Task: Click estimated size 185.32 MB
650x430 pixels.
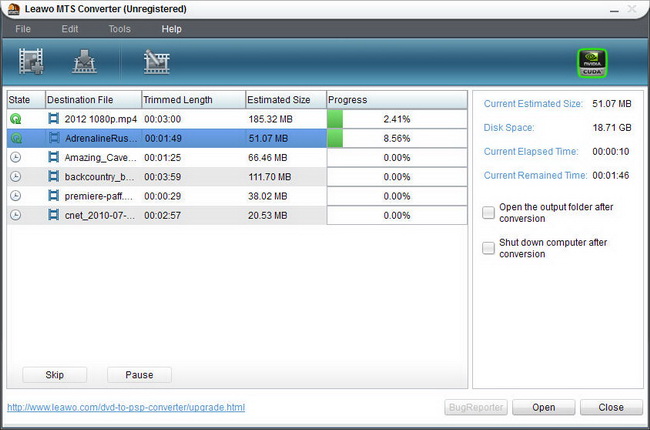Action: [x=270, y=119]
